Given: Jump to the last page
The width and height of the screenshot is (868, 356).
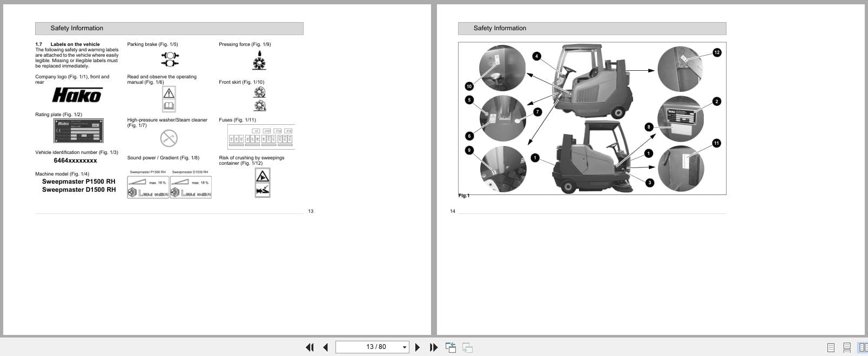Looking at the screenshot, I should tap(433, 347).
